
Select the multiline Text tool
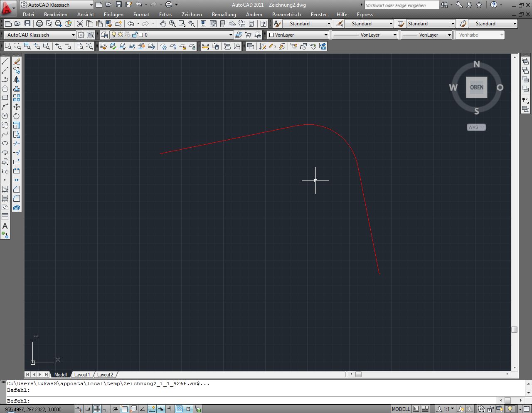(x=5, y=226)
